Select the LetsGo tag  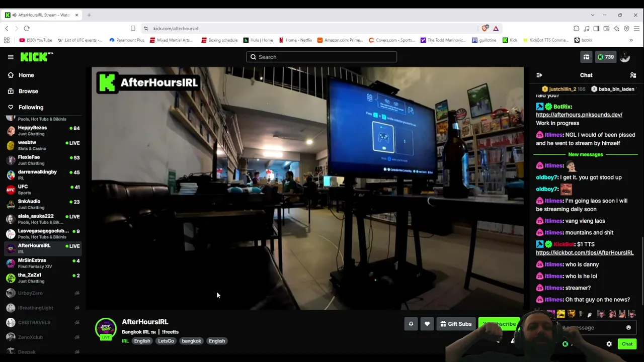coord(166,341)
